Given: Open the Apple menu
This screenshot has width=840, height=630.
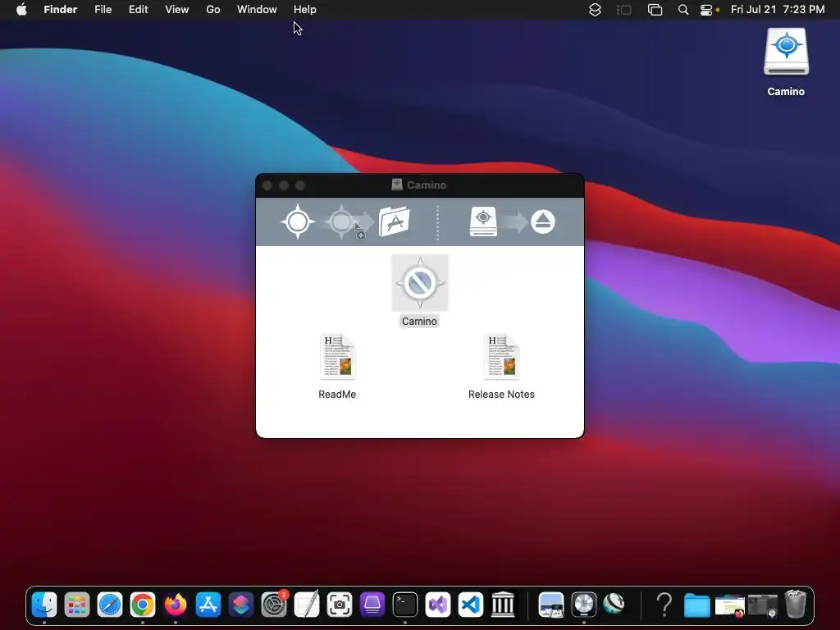Looking at the screenshot, I should click(x=21, y=9).
